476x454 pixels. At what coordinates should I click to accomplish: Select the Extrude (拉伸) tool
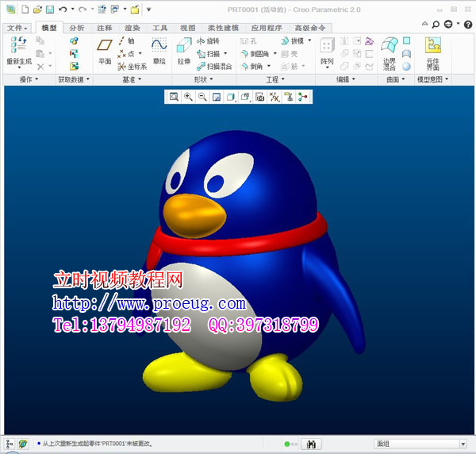(x=184, y=51)
